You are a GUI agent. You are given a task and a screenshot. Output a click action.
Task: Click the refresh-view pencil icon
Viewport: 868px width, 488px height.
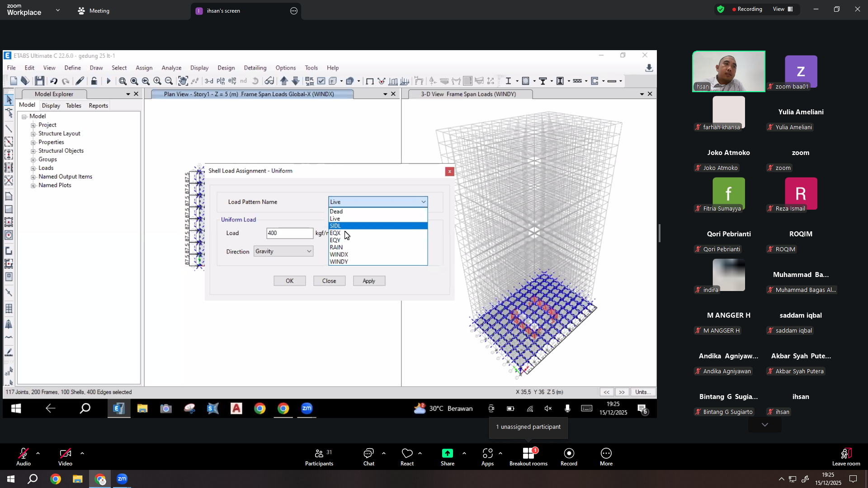(80, 81)
